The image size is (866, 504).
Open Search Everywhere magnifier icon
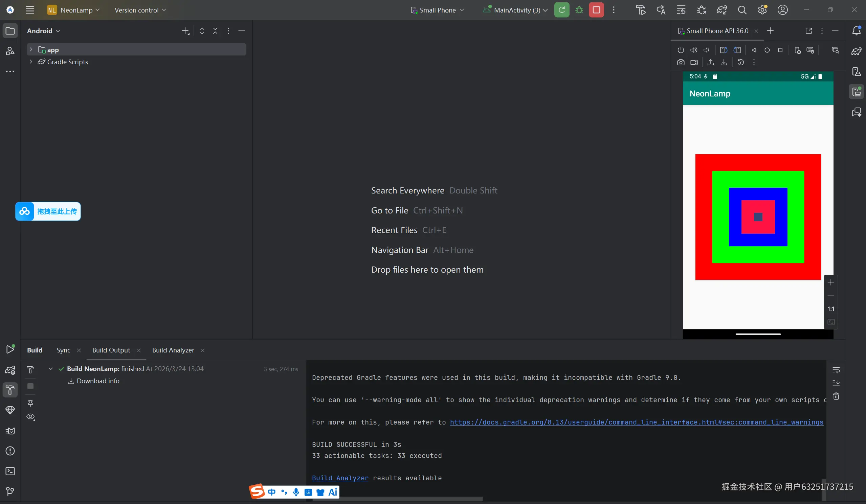coord(742,10)
